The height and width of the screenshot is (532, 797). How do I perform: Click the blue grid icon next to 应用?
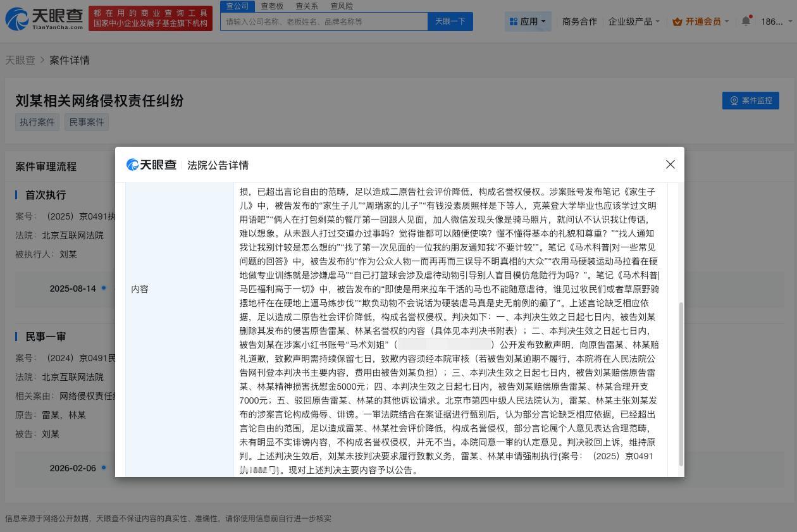(513, 21)
